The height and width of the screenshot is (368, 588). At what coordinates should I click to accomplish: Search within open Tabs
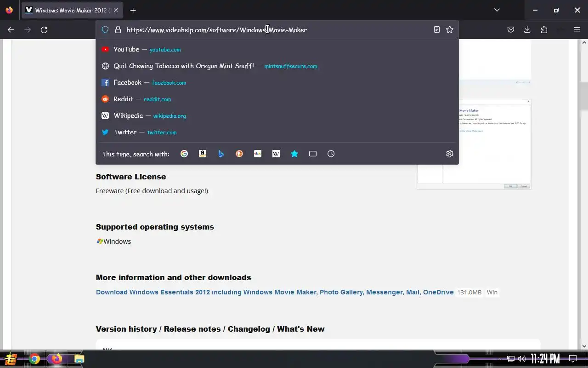(313, 154)
